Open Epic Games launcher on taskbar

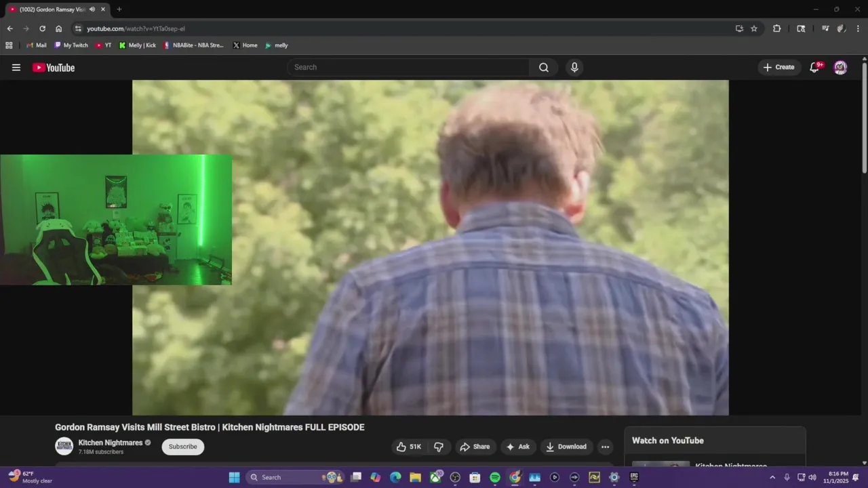pyautogui.click(x=634, y=477)
